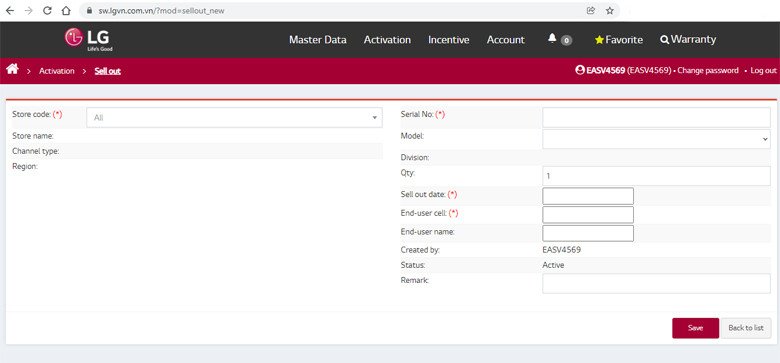The height and width of the screenshot is (363, 780).
Task: Click the End-user name input field
Action: pos(588,234)
